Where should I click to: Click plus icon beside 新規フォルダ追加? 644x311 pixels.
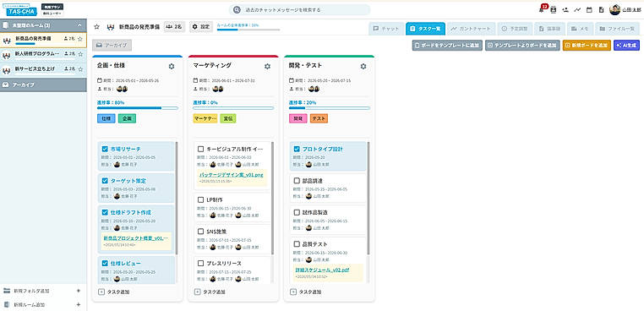[x=79, y=291]
